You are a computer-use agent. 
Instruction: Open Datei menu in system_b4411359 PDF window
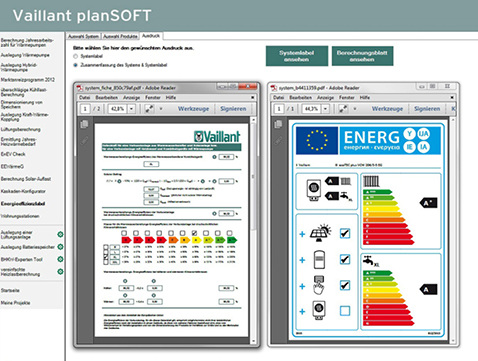pyautogui.click(x=278, y=97)
